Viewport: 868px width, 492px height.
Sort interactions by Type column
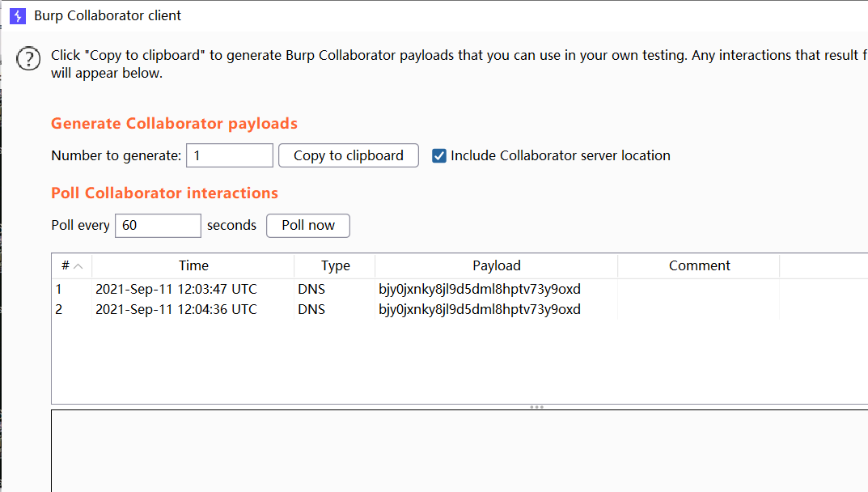click(335, 265)
